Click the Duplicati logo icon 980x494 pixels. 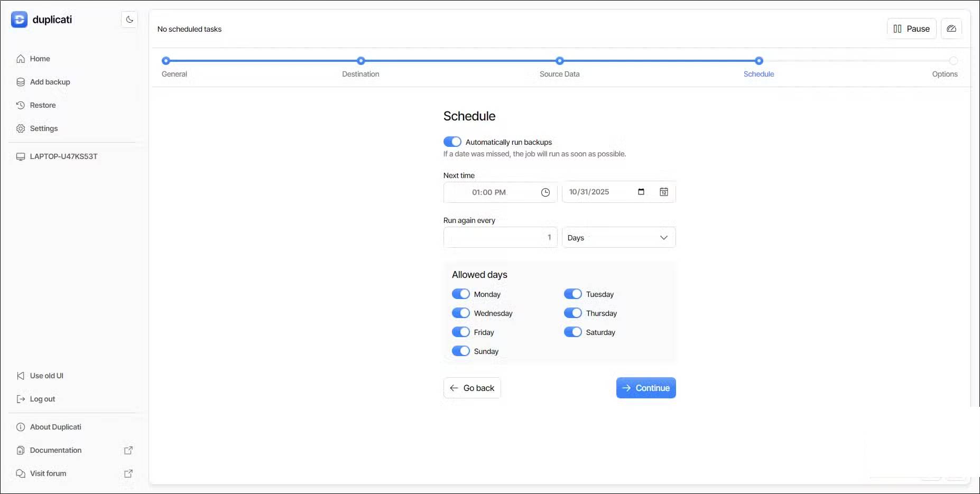click(x=19, y=20)
